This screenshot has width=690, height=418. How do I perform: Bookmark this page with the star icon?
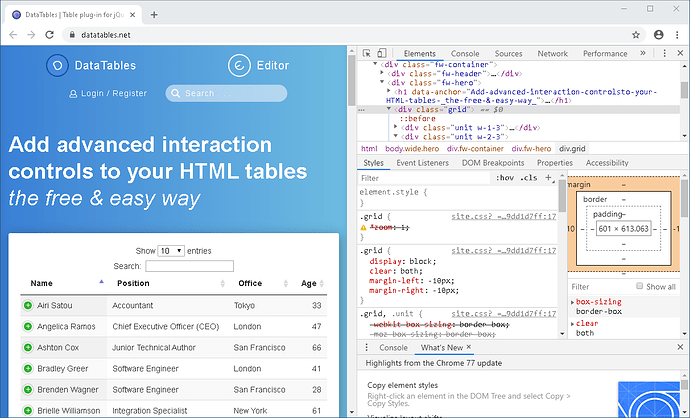635,35
